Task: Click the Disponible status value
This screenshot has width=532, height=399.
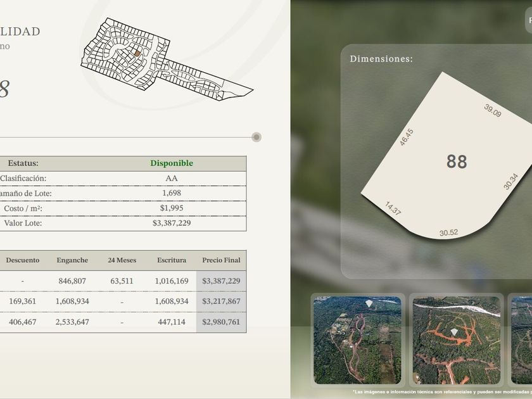Action: pos(172,163)
